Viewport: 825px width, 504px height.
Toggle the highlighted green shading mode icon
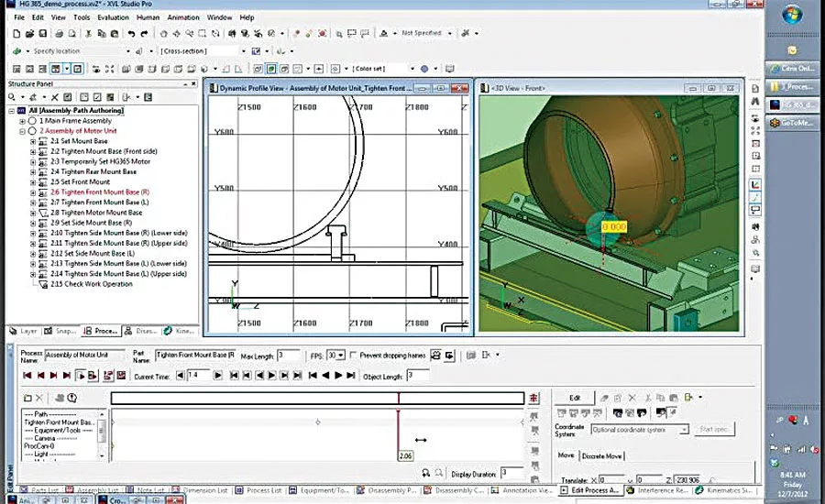[x=271, y=69]
